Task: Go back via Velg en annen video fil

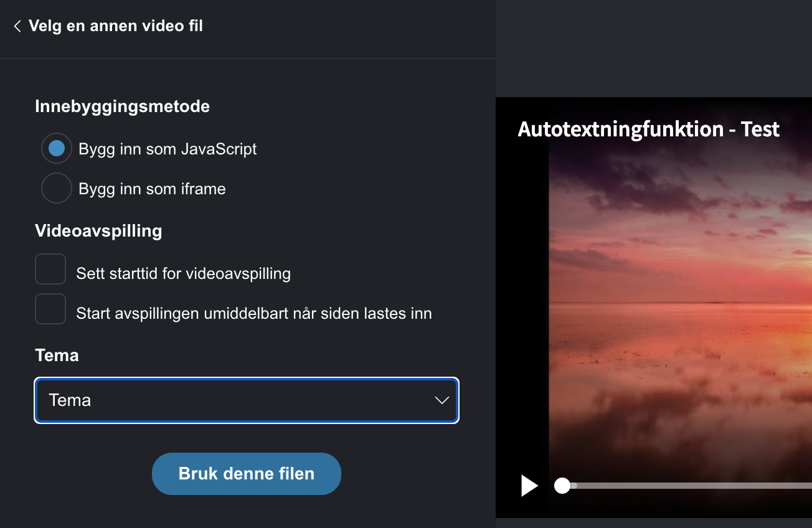Action: [x=108, y=26]
